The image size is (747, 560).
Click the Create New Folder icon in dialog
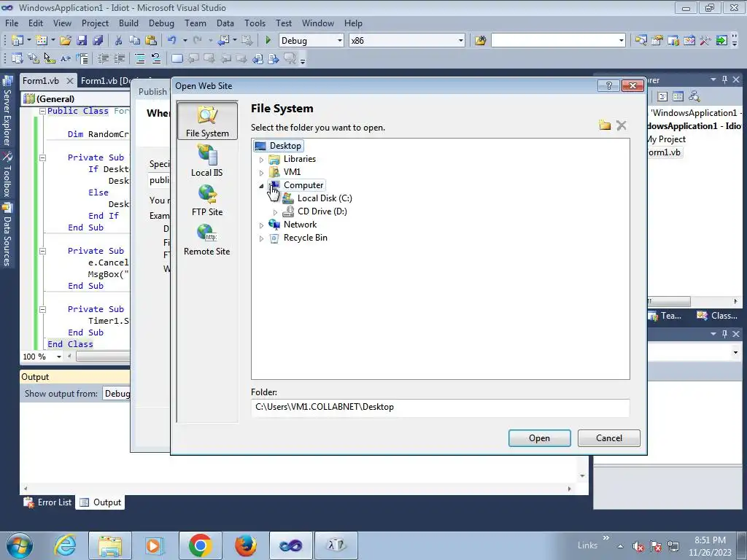tap(605, 125)
